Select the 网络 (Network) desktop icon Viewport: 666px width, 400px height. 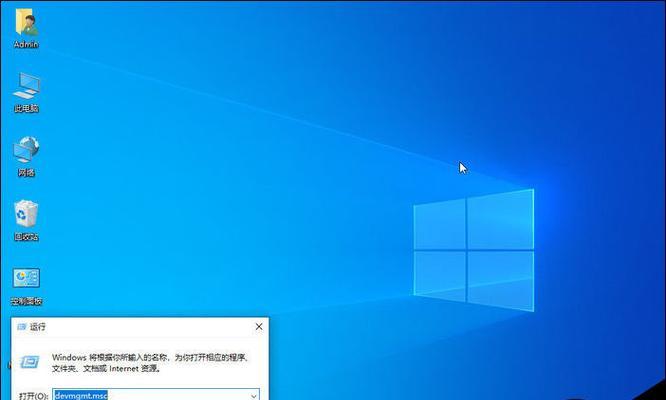pos(26,150)
